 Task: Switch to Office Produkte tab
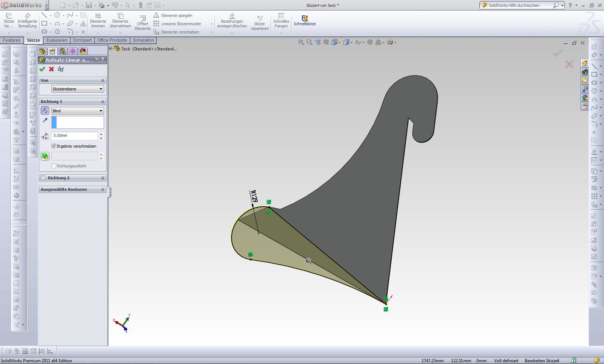tap(112, 40)
